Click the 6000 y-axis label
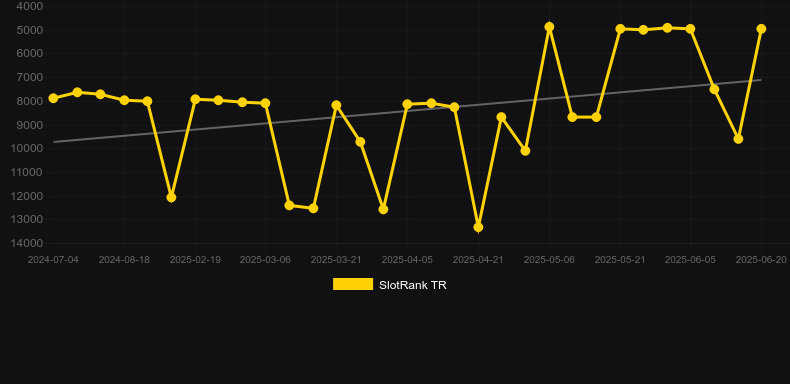Screen dimensions: 790x384 point(30,53)
